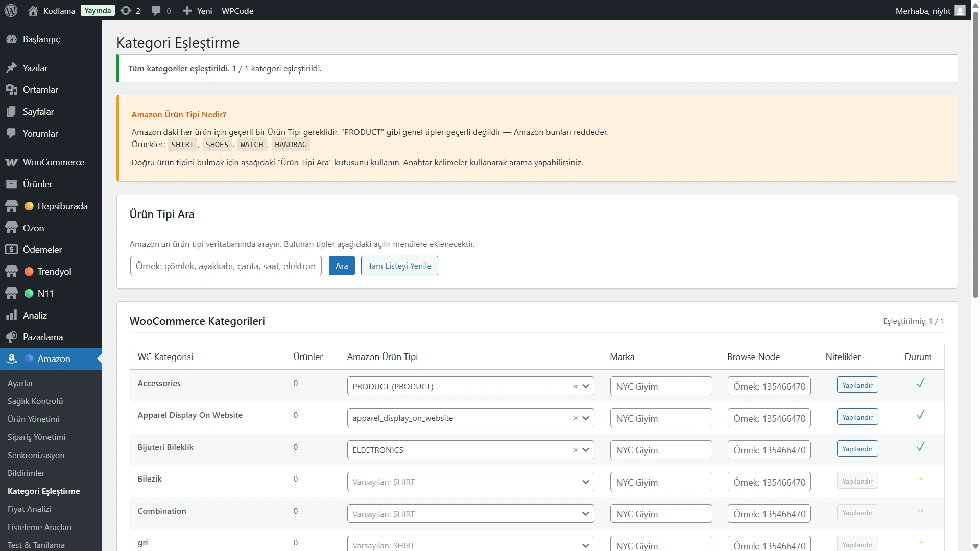The width and height of the screenshot is (980, 551).
Task: Expand Accessories Amazon product type dropdown
Action: pos(586,386)
